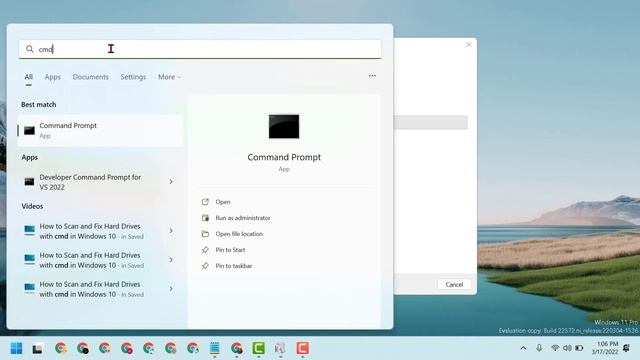Click Cancel in the background dialog
Screen dimensions: 640x360
click(x=454, y=284)
